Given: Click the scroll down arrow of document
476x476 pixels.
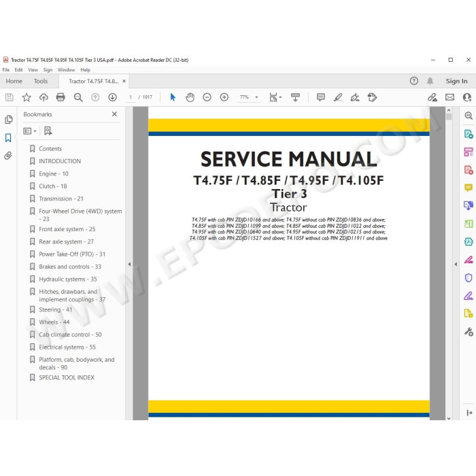Looking at the screenshot, I should pos(449,418).
